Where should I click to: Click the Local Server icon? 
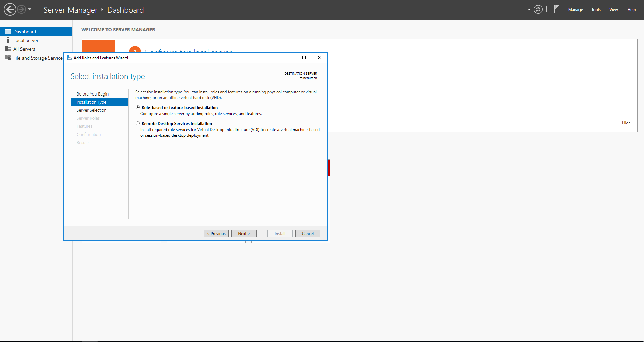[x=8, y=40]
